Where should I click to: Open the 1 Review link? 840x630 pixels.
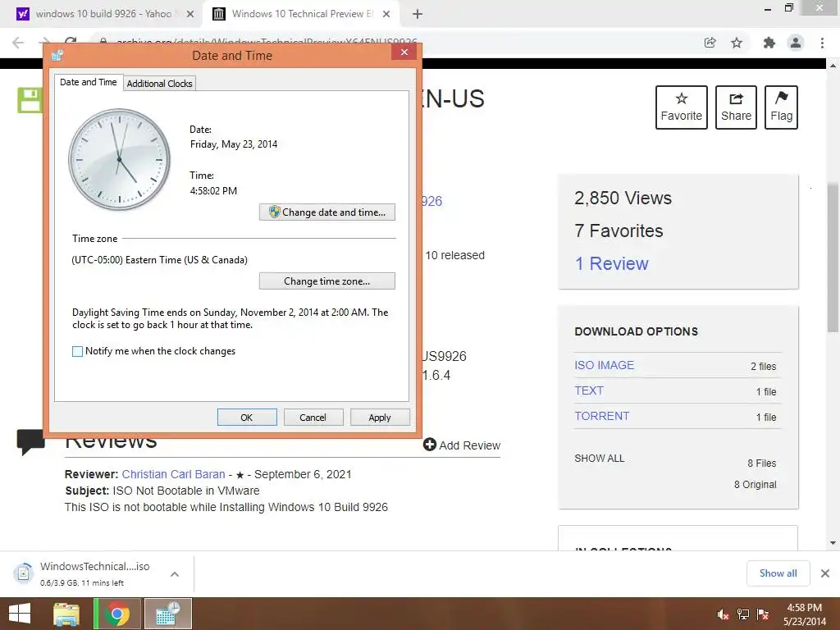point(611,263)
